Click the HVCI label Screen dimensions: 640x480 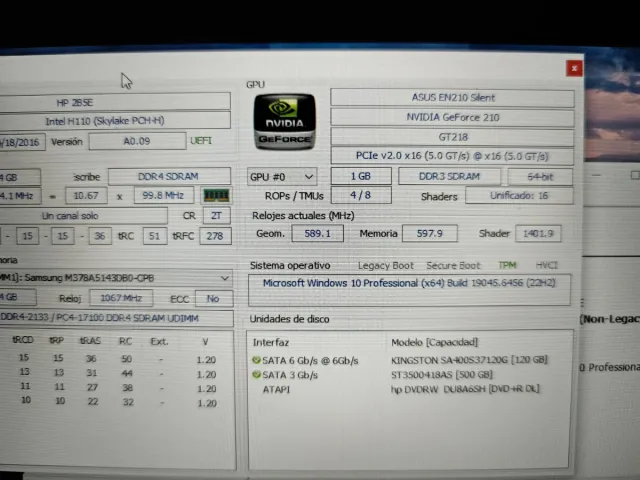click(x=547, y=265)
